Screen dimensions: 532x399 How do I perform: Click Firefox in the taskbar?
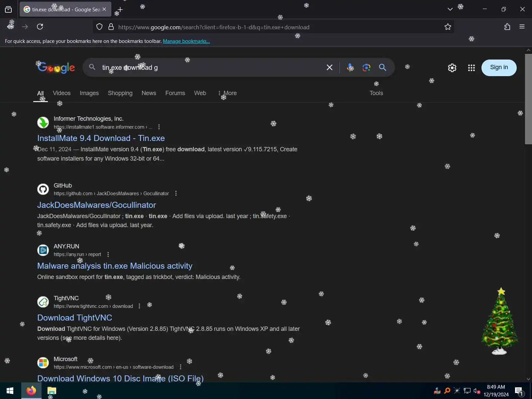pyautogui.click(x=31, y=391)
